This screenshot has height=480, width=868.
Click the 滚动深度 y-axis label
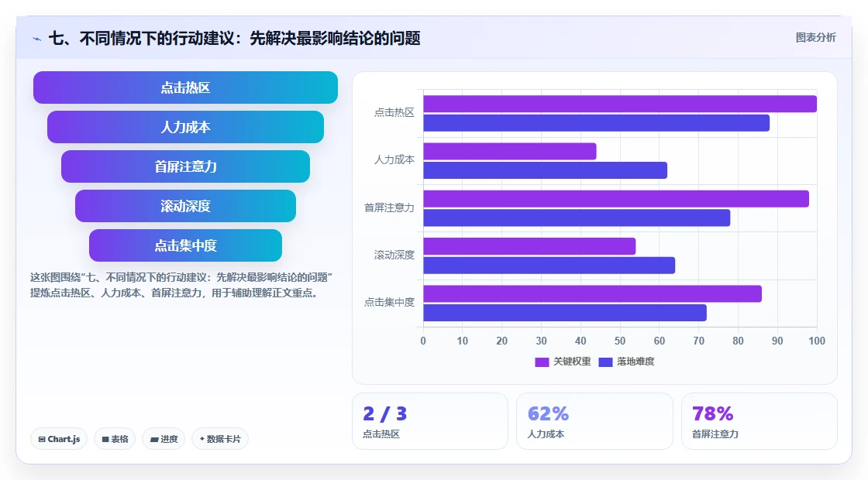[394, 255]
